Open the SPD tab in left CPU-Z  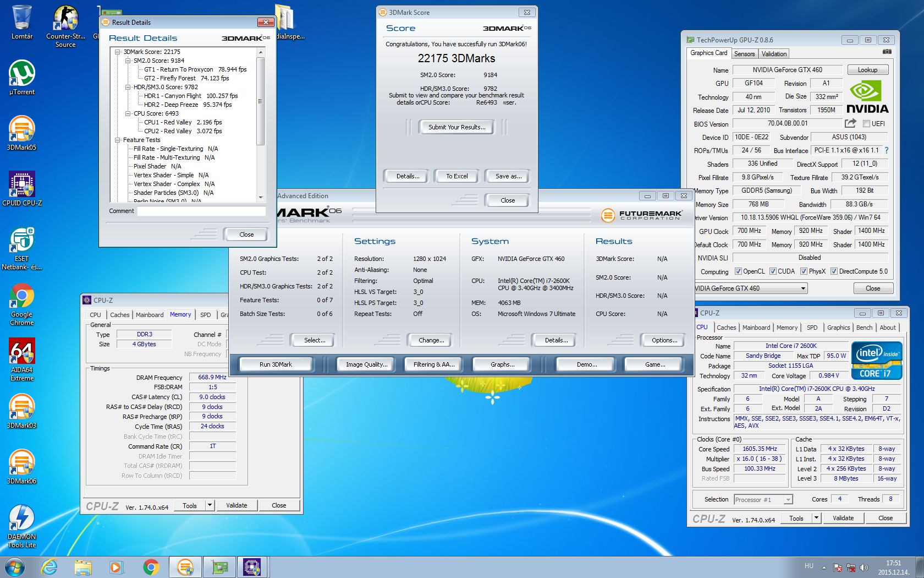(x=205, y=315)
